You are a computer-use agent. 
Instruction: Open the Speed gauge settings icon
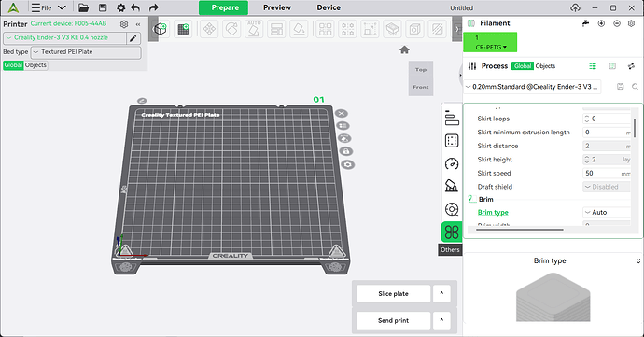click(x=452, y=163)
